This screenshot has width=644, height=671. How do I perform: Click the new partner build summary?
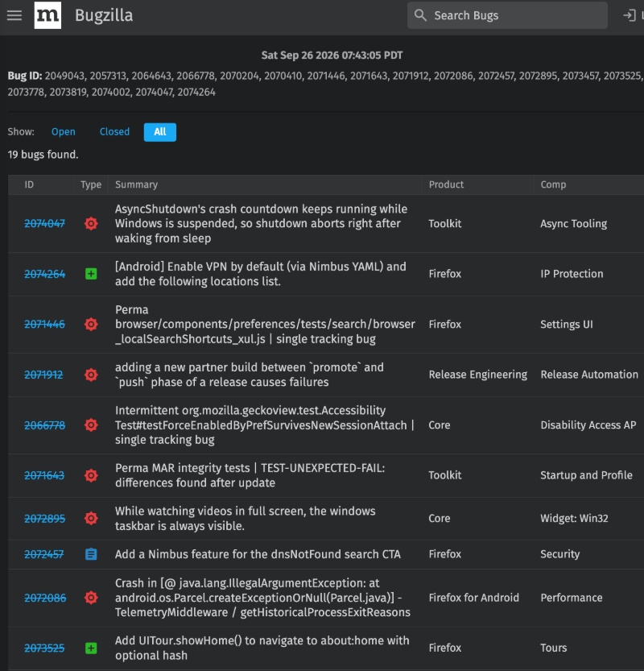(250, 375)
